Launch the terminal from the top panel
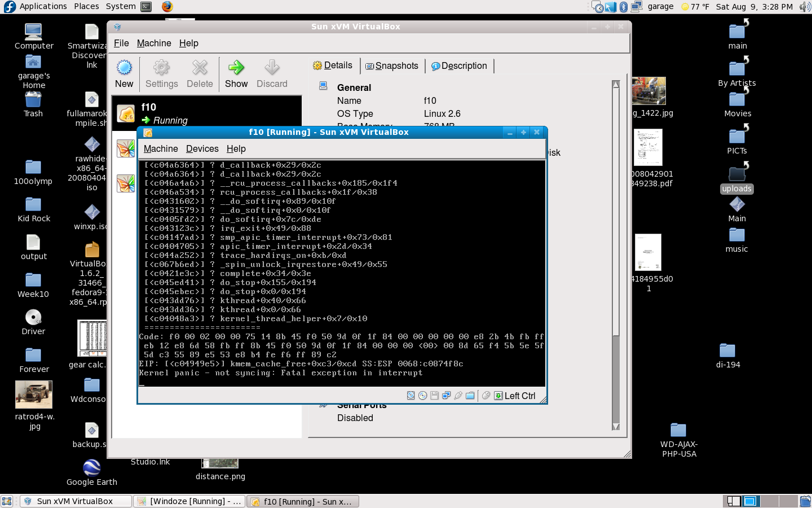Image resolution: width=812 pixels, height=508 pixels. click(x=146, y=7)
